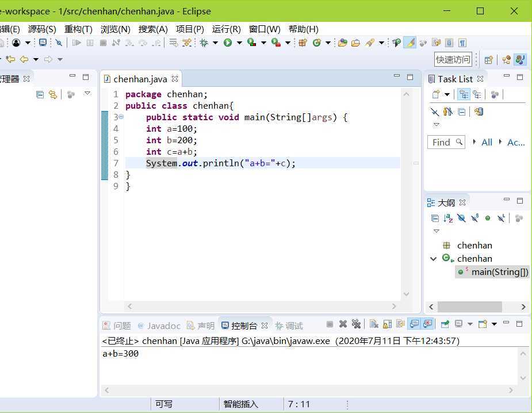Image resolution: width=532 pixels, height=413 pixels.
Task: Click the All filter link in Task List
Action: click(487, 142)
